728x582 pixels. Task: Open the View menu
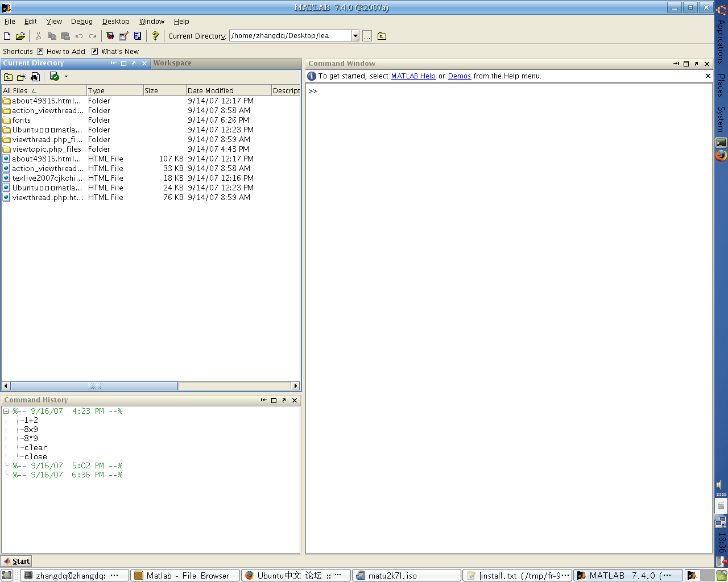point(54,22)
